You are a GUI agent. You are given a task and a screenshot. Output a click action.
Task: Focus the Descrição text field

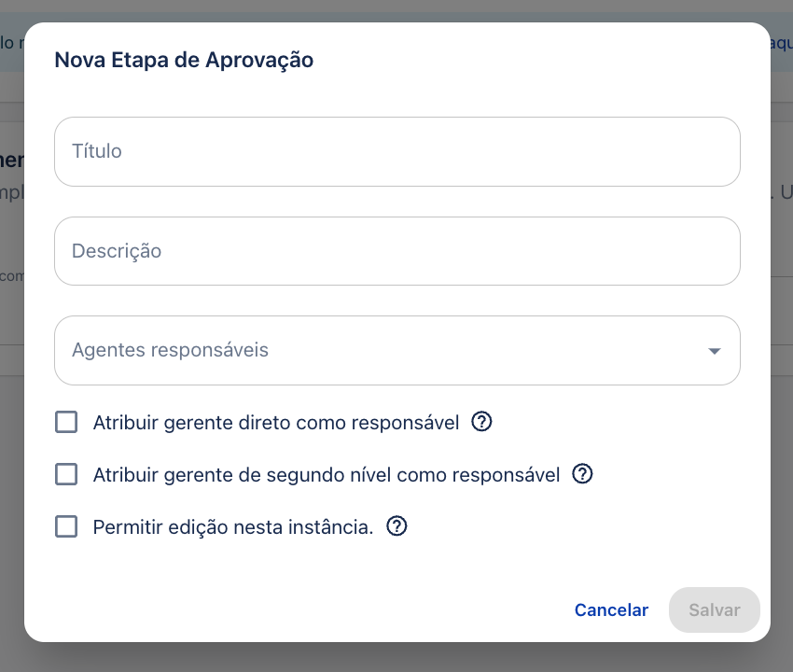click(397, 251)
